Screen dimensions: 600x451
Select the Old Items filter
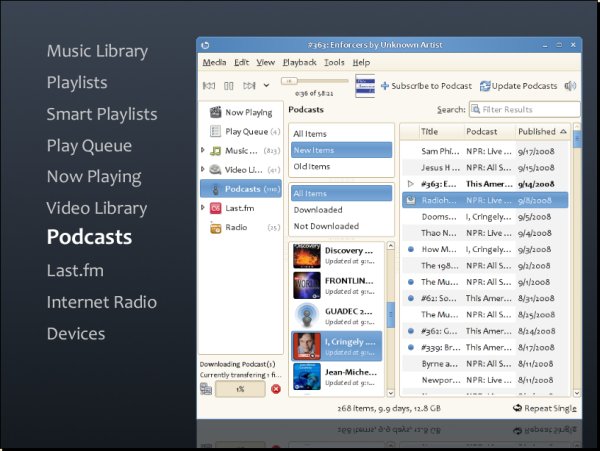pos(341,166)
